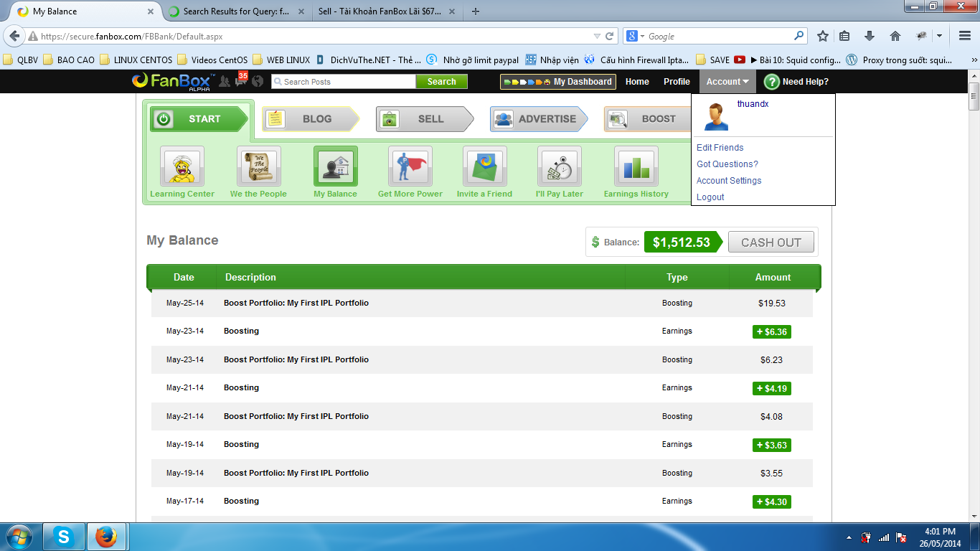Click the globe icon in the FanBox header
The width and height of the screenshot is (980, 551).
pos(258,82)
